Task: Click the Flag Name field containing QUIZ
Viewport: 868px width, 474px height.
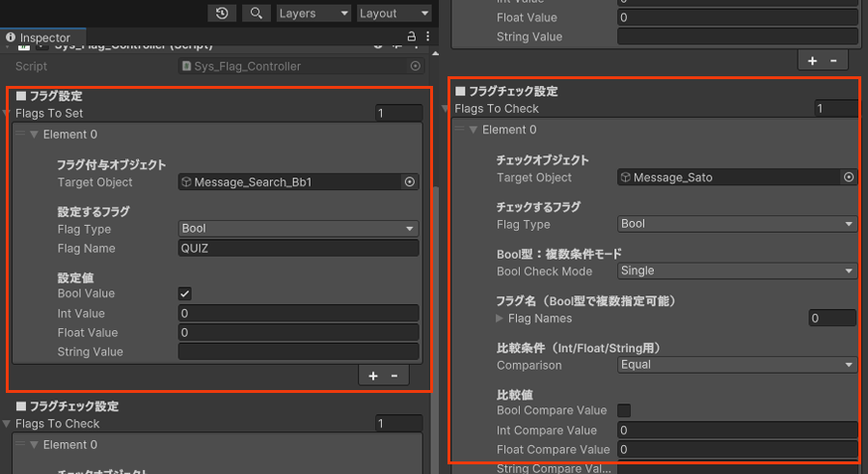Action: point(298,248)
